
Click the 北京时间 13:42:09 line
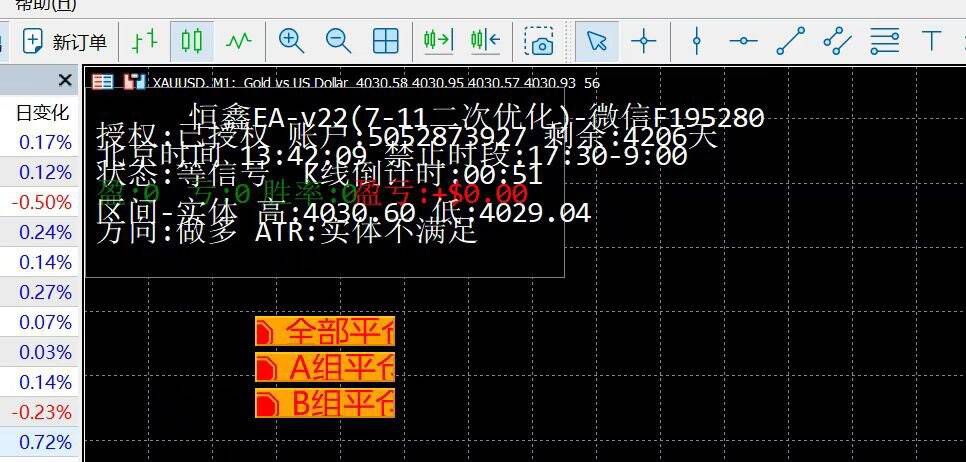click(392, 155)
